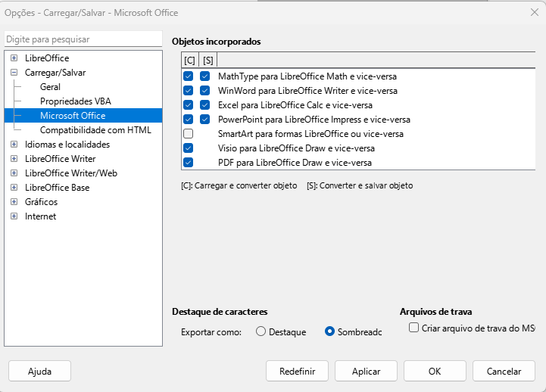Collapse the Carregar/Salvar tree node
The height and width of the screenshot is (392, 546).
[x=14, y=73]
